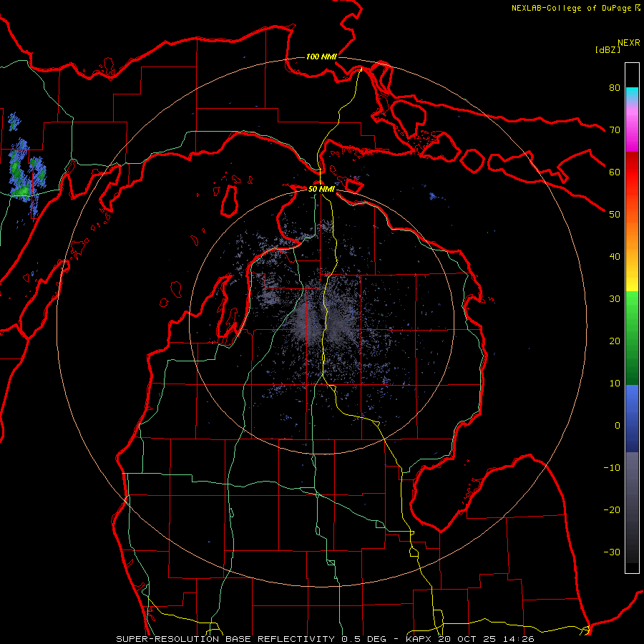This screenshot has width=644, height=644.
Task: Click the orange segment of the color bar
Action: point(632,234)
